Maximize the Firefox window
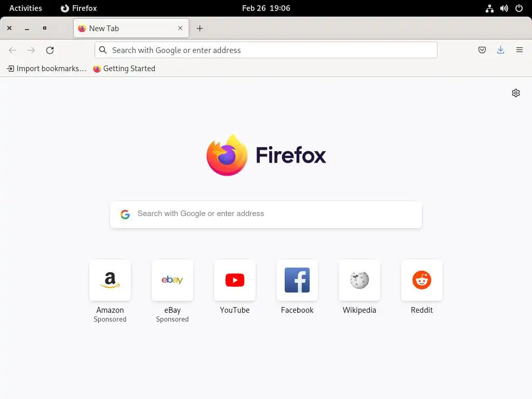 click(x=45, y=28)
